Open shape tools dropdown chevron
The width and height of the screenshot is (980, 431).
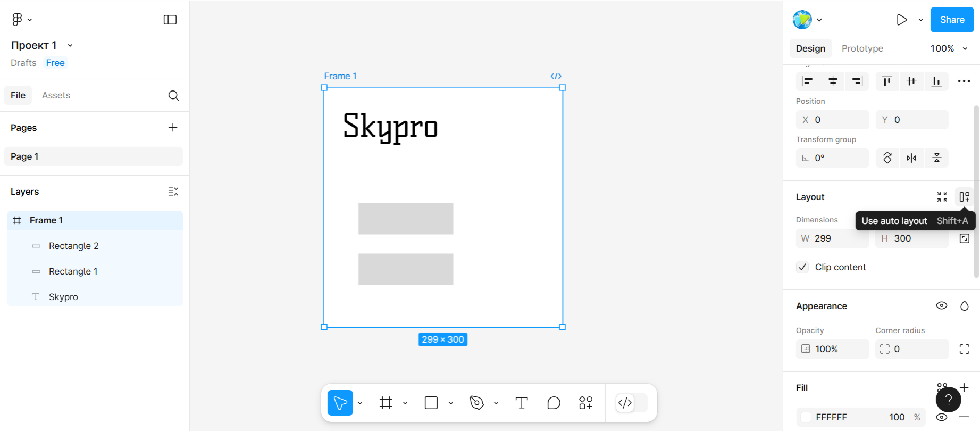[451, 403]
